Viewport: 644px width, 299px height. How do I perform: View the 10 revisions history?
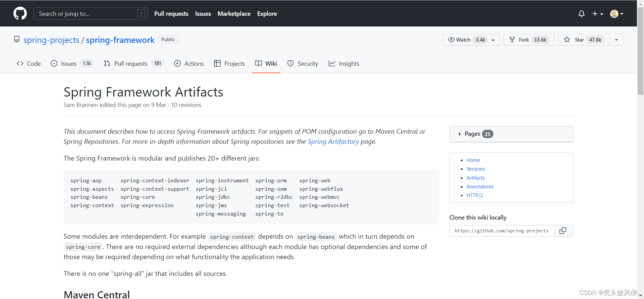[x=186, y=105]
